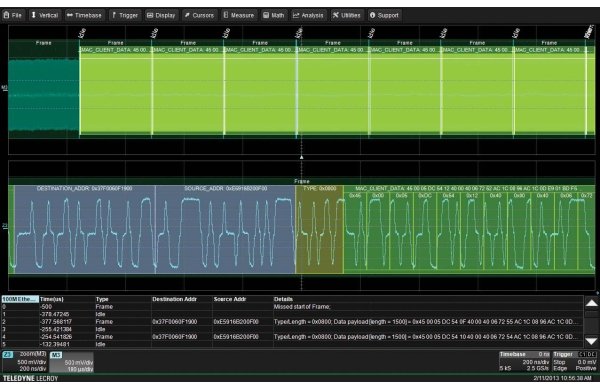Select Idle row at -132.39481
This screenshot has width=600, height=390.
click(x=292, y=344)
